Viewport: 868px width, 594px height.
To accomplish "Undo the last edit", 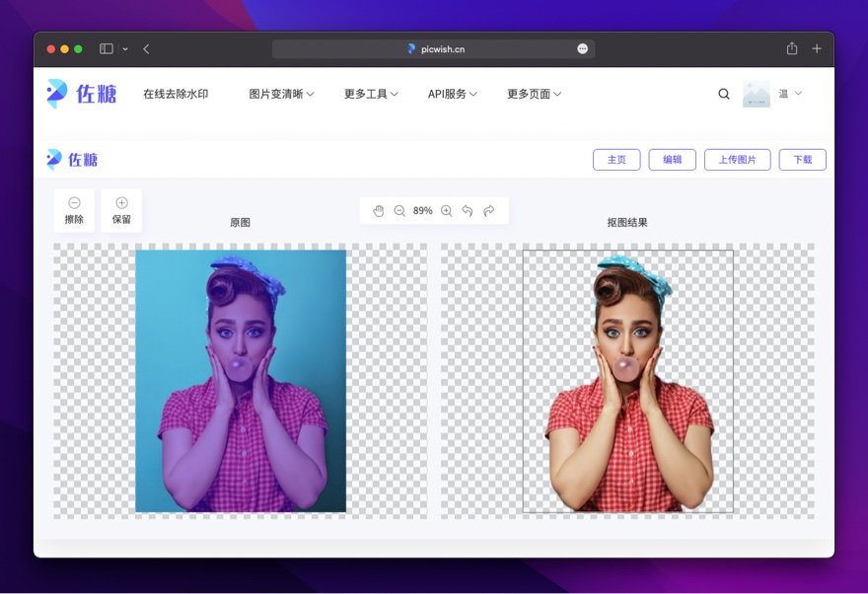I will 468,211.
